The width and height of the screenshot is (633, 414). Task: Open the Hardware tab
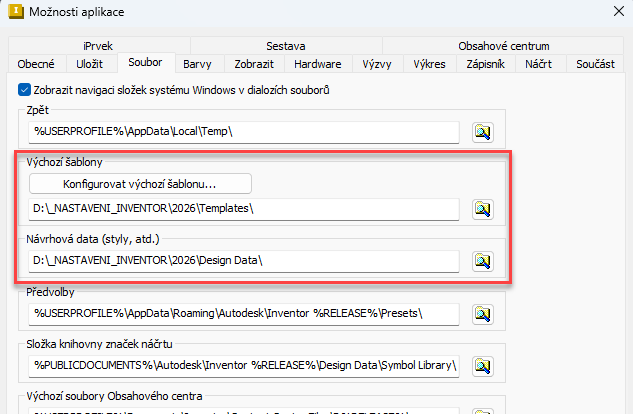pos(317,64)
